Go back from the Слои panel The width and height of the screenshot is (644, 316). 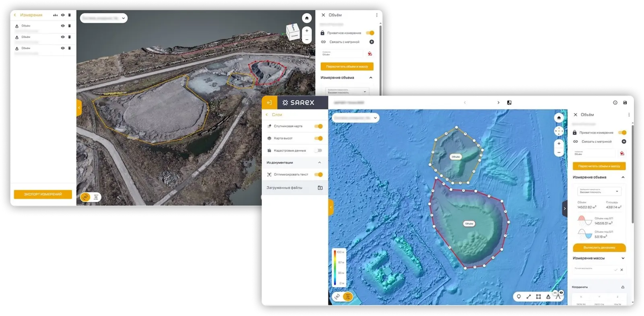coord(267,115)
